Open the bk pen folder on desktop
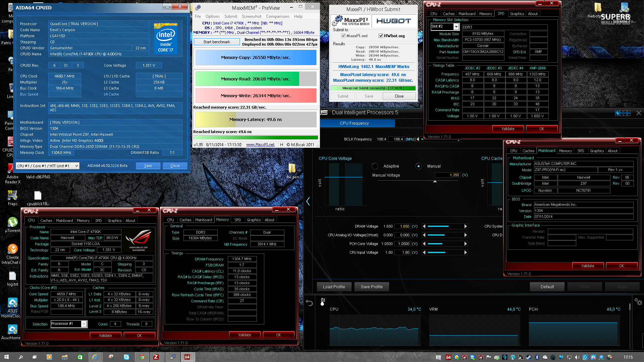The width and height of the screenshot is (644, 362). [292, 171]
